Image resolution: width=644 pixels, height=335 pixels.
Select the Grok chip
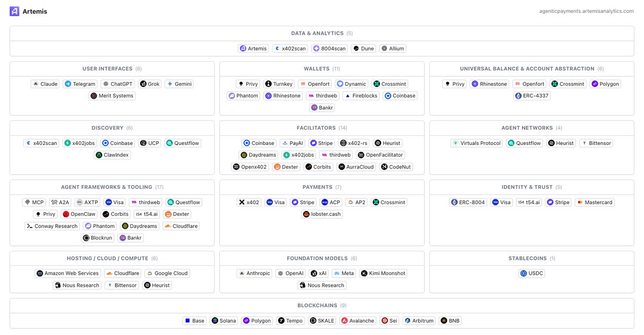click(150, 84)
